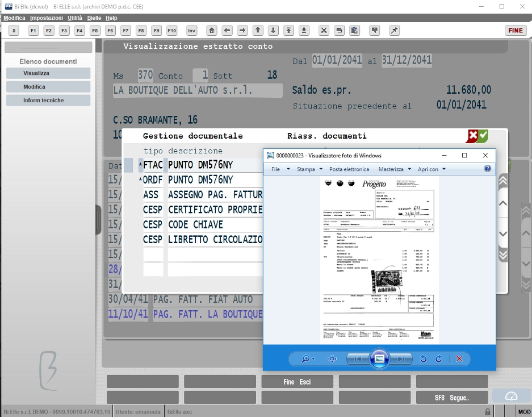This screenshot has width=532, height=417.
Task: Click the Visualizza button under Elenco documenti
Action: [x=48, y=73]
